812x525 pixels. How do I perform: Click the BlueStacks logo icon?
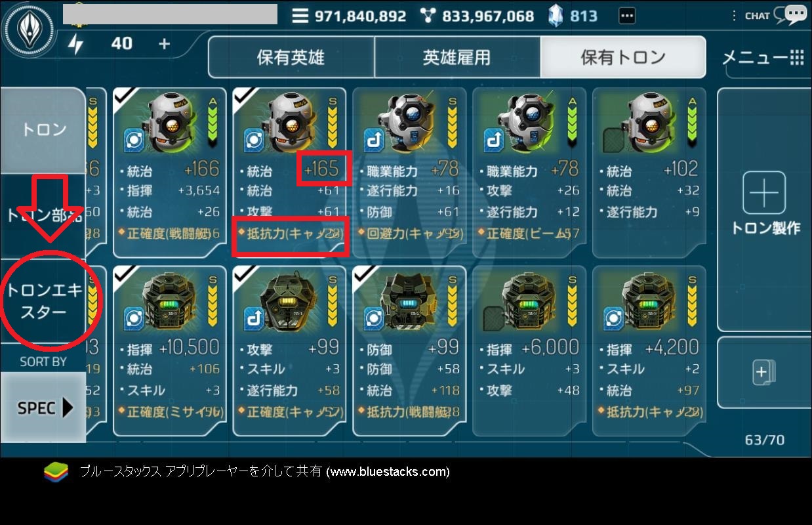tap(56, 472)
